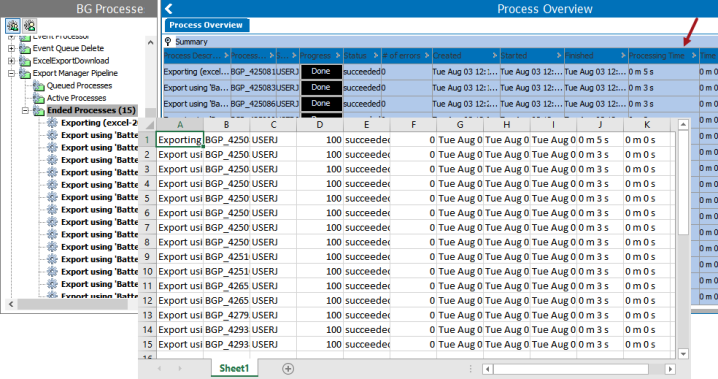Select cell A1 containing Exporting

tap(180, 140)
